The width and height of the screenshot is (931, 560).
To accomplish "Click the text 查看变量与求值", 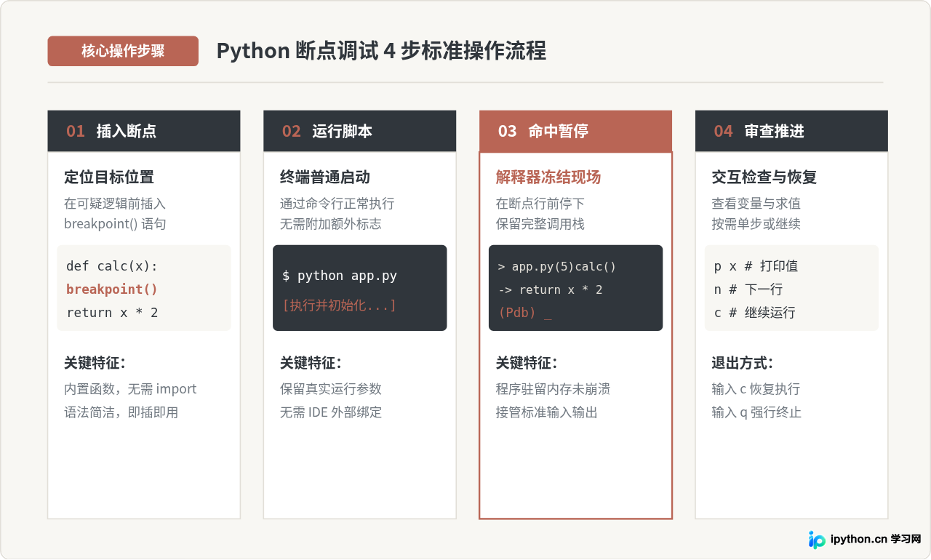I will [x=756, y=204].
